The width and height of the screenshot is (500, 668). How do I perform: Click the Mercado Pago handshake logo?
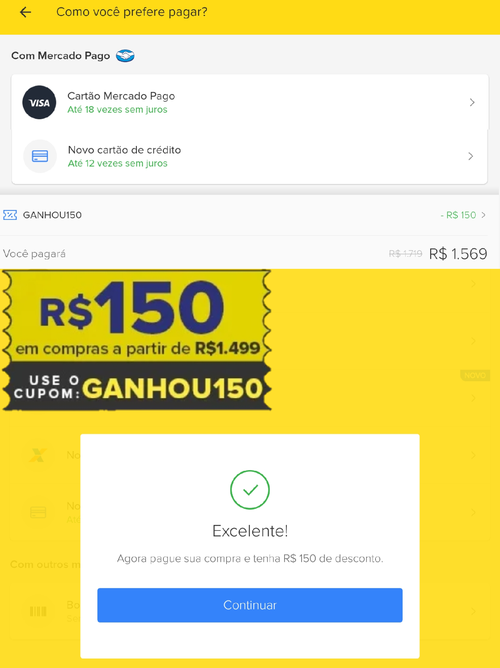[x=126, y=56]
